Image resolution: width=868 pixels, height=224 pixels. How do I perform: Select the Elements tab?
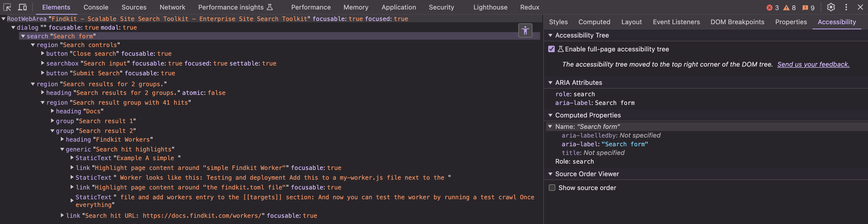coord(56,7)
